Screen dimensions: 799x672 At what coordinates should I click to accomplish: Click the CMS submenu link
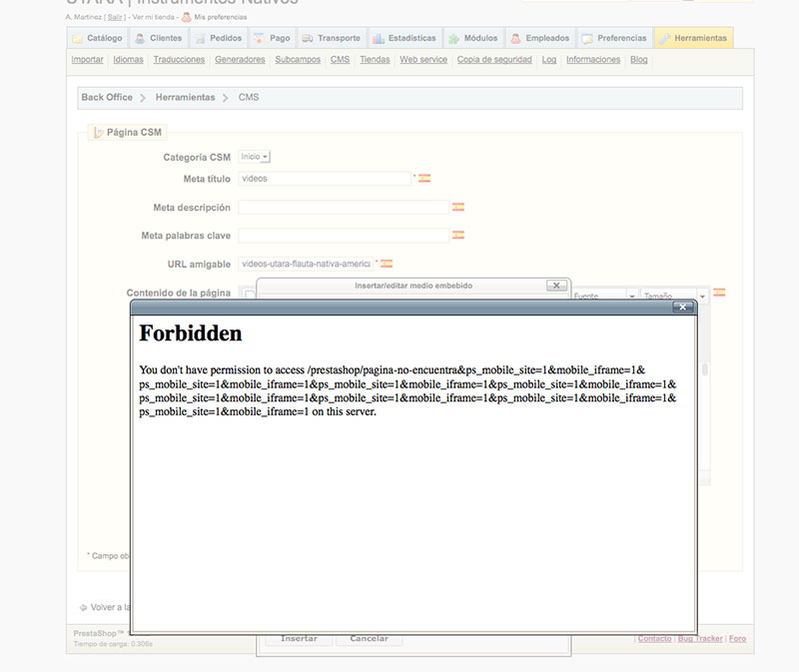(x=340, y=60)
